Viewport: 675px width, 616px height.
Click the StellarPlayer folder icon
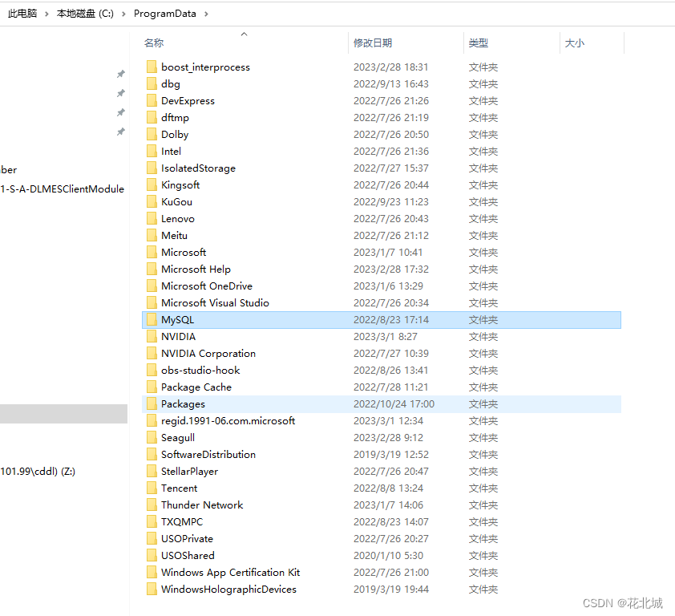(152, 471)
